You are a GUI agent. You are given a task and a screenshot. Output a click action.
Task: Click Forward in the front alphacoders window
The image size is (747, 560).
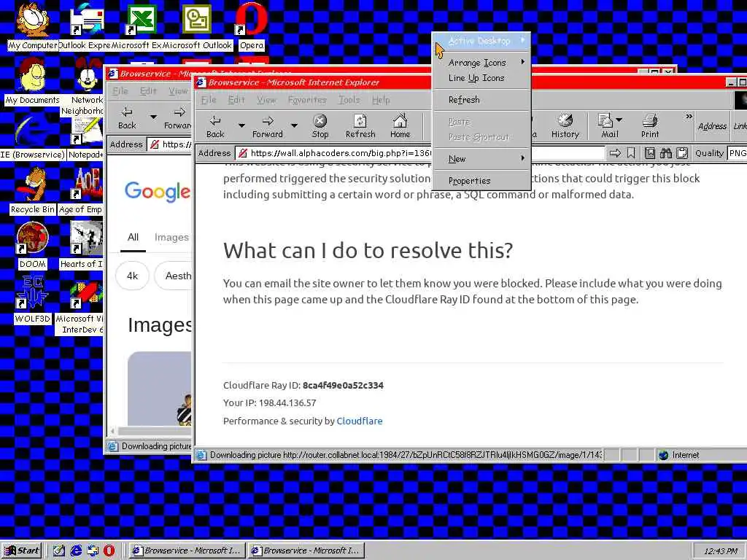[268, 126]
